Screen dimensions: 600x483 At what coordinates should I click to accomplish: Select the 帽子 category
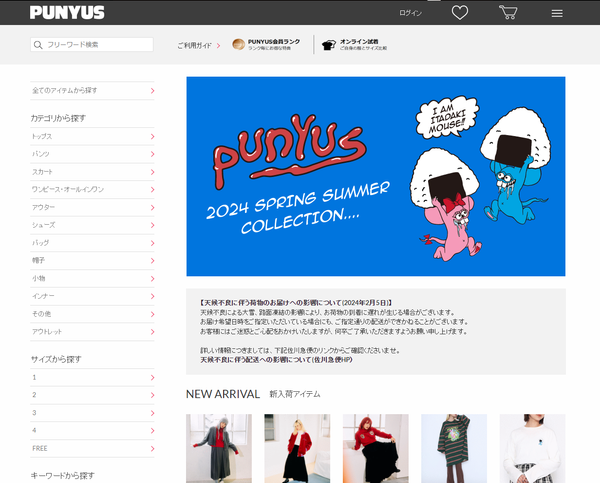(x=92, y=261)
